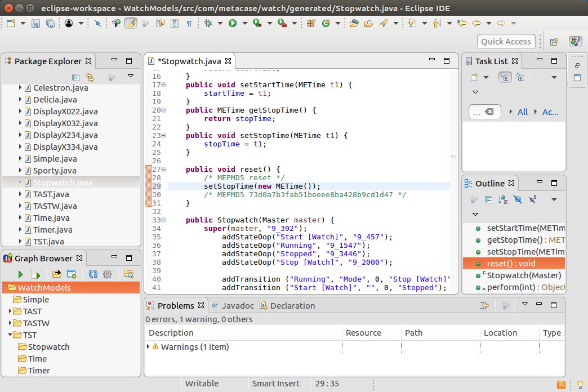
Task: Expand the Warnings (1 item) row
Action: pos(149,347)
